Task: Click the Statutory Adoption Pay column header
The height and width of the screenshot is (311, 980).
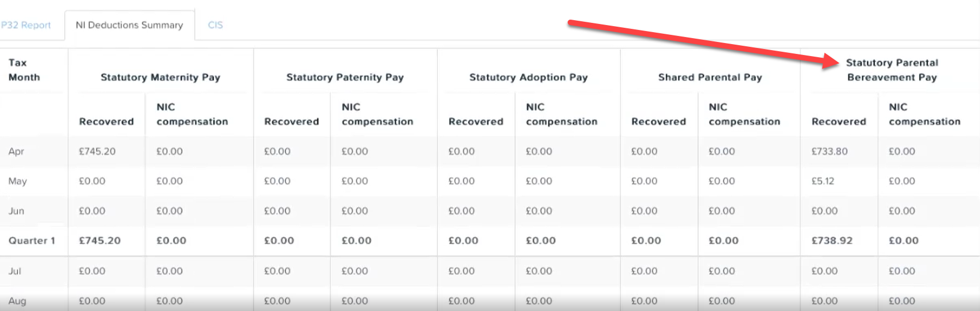Action: click(x=528, y=77)
